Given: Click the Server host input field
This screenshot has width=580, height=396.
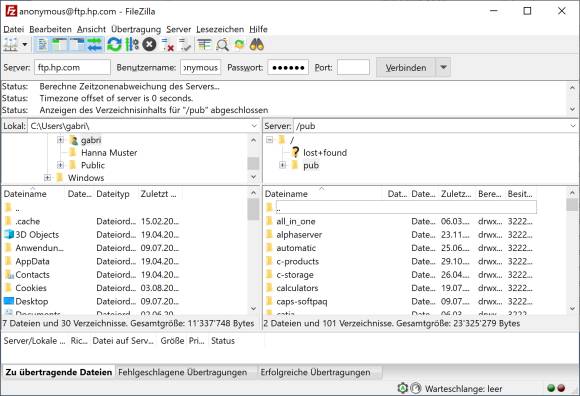Looking at the screenshot, I should pyautogui.click(x=72, y=68).
